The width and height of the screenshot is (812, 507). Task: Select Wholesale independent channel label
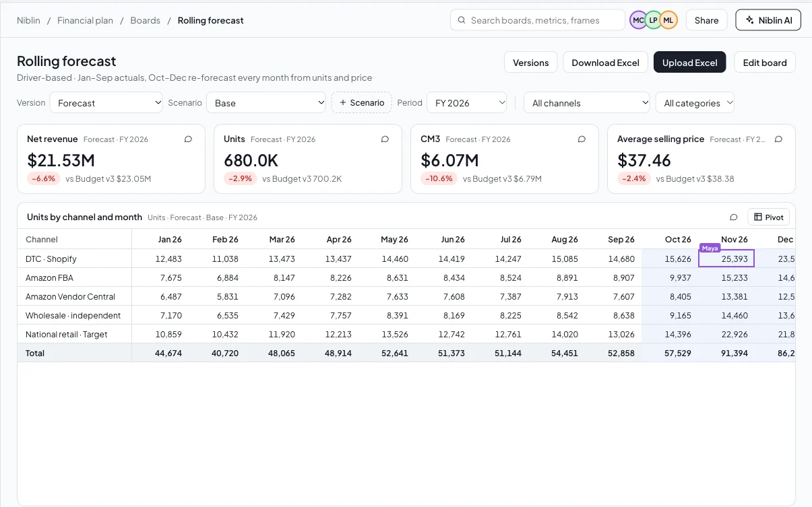coord(73,315)
